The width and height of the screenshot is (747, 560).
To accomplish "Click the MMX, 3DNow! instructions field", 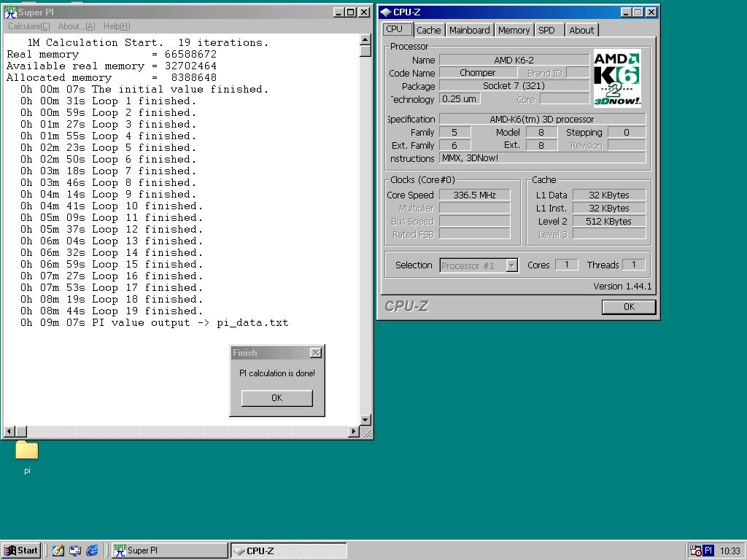I will [542, 158].
